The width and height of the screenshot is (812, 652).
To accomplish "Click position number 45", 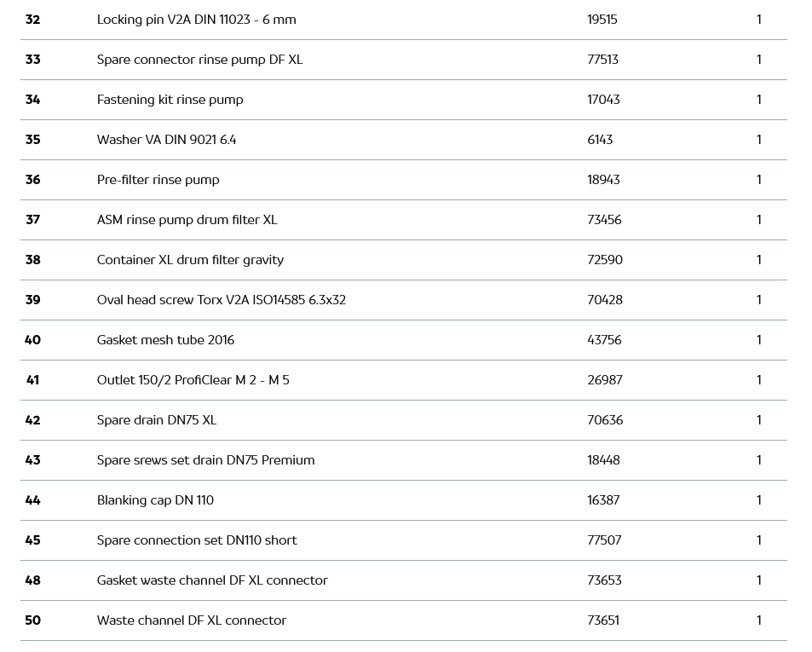I will [32, 540].
